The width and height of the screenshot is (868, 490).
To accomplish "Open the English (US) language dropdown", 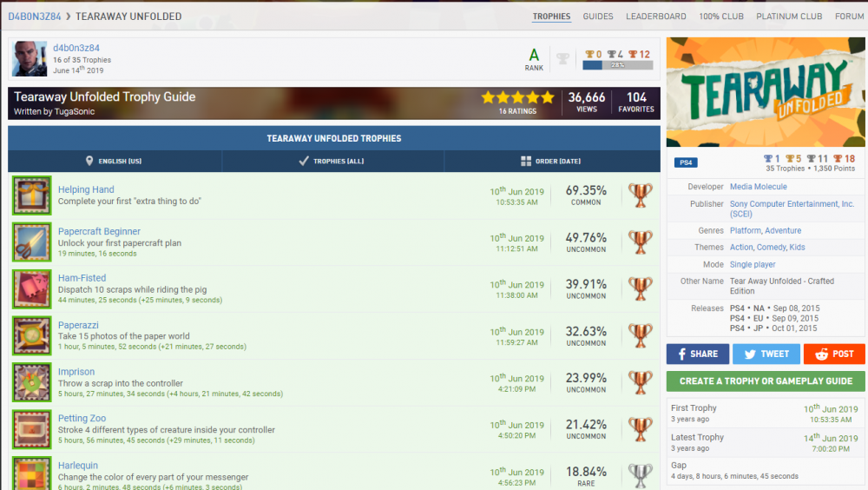I will [x=115, y=162].
